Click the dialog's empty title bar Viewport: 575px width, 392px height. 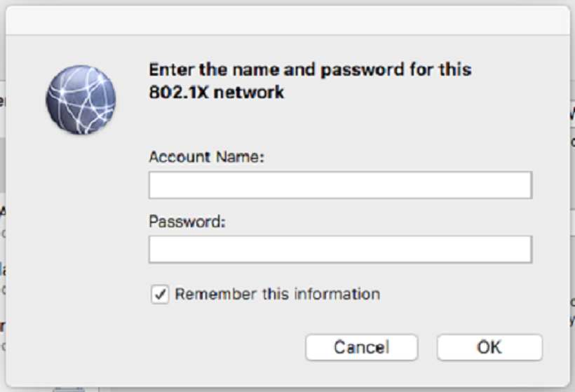[287, 20]
